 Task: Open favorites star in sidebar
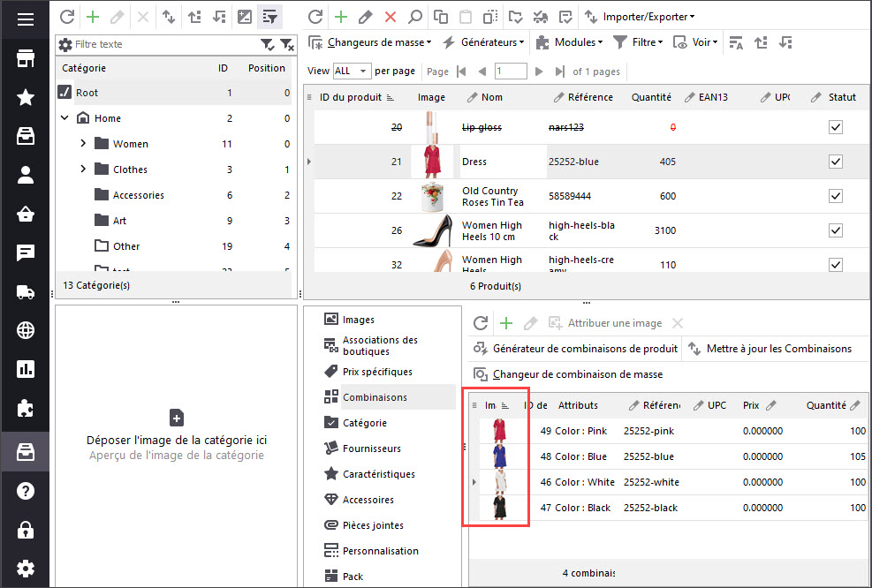tap(25, 97)
